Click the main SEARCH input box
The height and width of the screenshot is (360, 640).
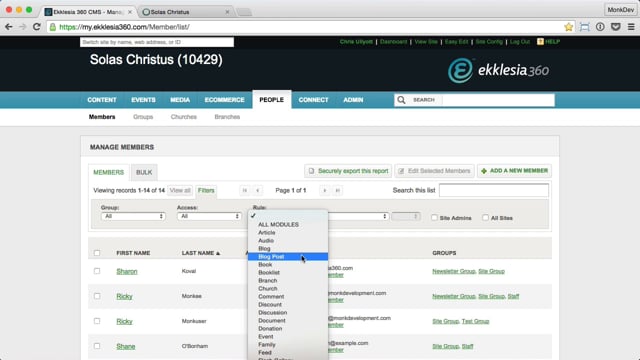click(498, 100)
